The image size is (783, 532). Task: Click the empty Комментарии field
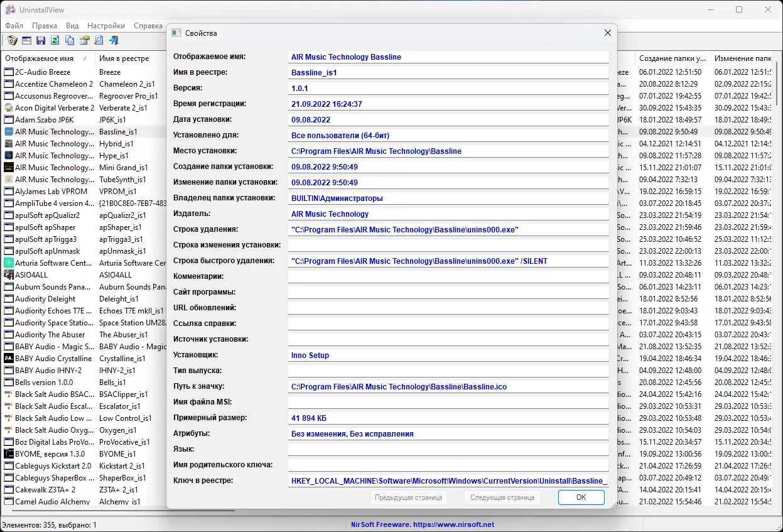click(x=448, y=277)
